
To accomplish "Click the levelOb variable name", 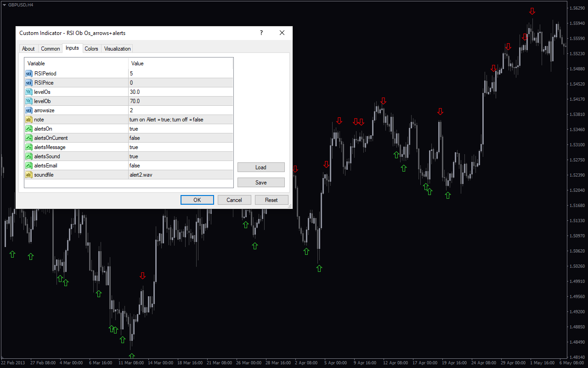I will tap(42, 101).
